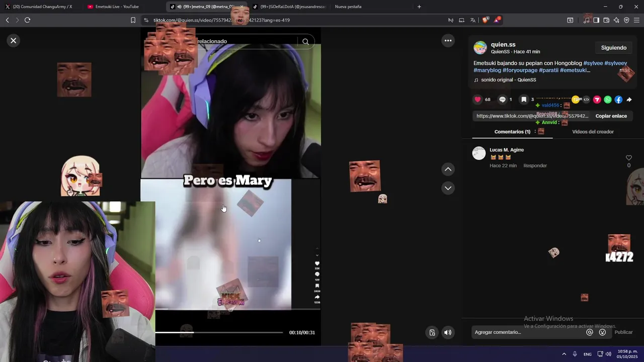Mute the video with speaker icon

coord(447,332)
